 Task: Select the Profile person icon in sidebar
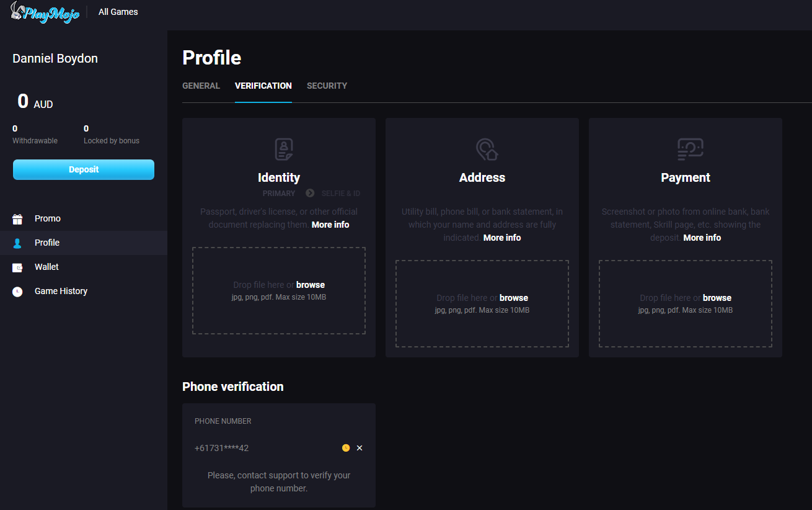point(17,243)
